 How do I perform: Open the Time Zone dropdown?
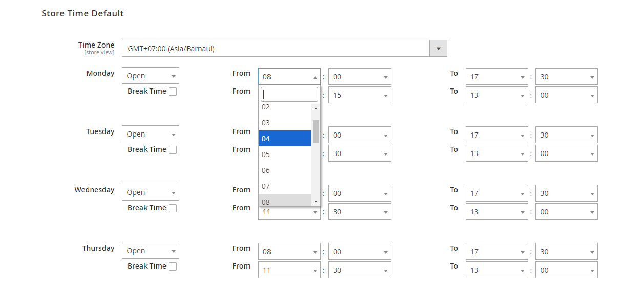point(284,49)
